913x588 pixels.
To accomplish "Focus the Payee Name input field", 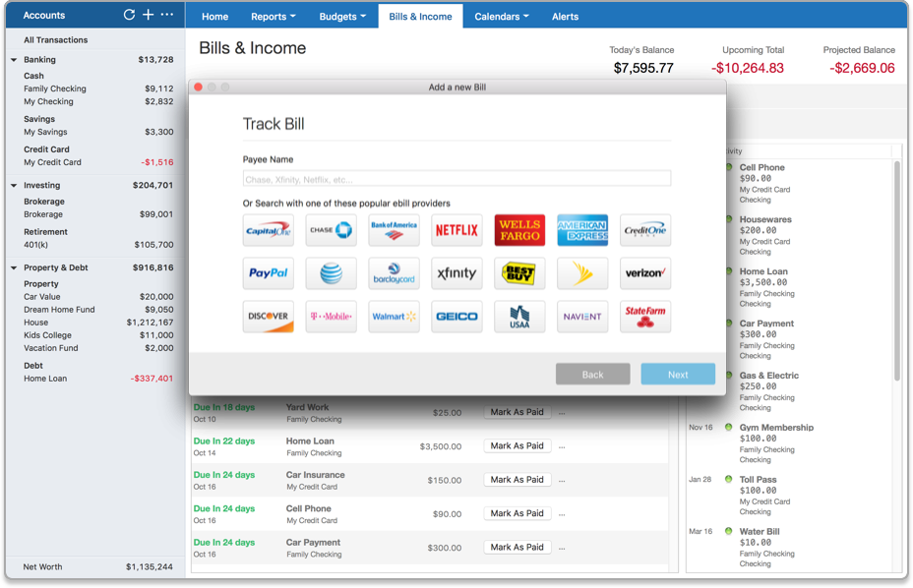I will point(457,179).
